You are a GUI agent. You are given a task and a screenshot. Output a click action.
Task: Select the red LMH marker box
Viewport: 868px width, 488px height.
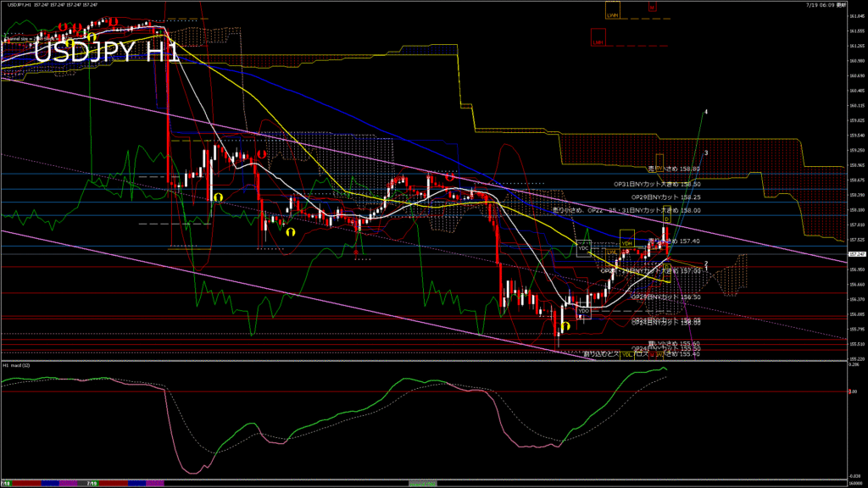[x=598, y=37]
